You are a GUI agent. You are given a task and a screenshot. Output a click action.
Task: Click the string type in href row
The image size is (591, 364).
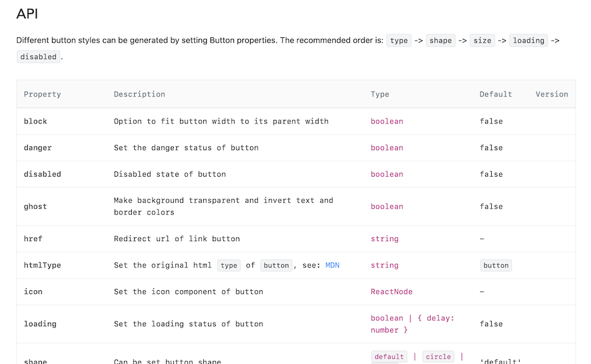384,239
